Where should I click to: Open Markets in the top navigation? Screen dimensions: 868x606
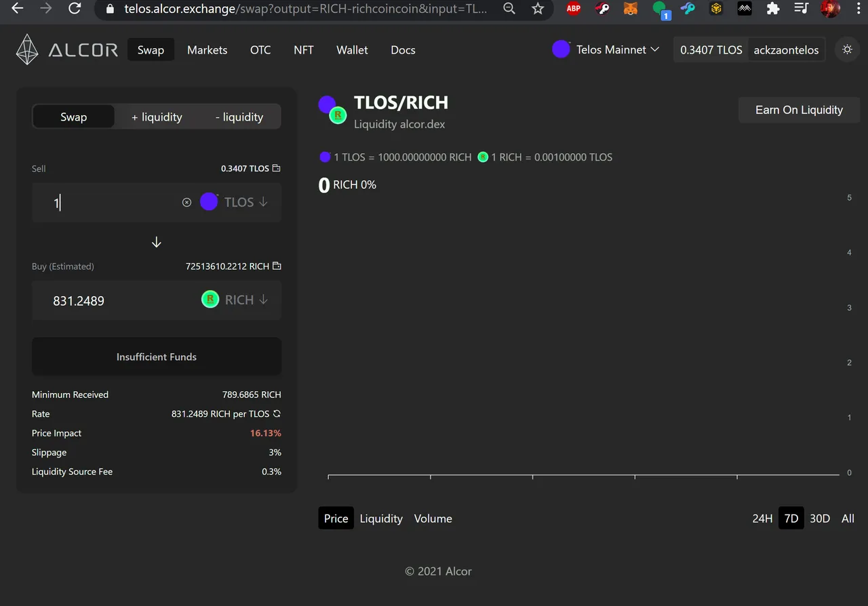[207, 49]
